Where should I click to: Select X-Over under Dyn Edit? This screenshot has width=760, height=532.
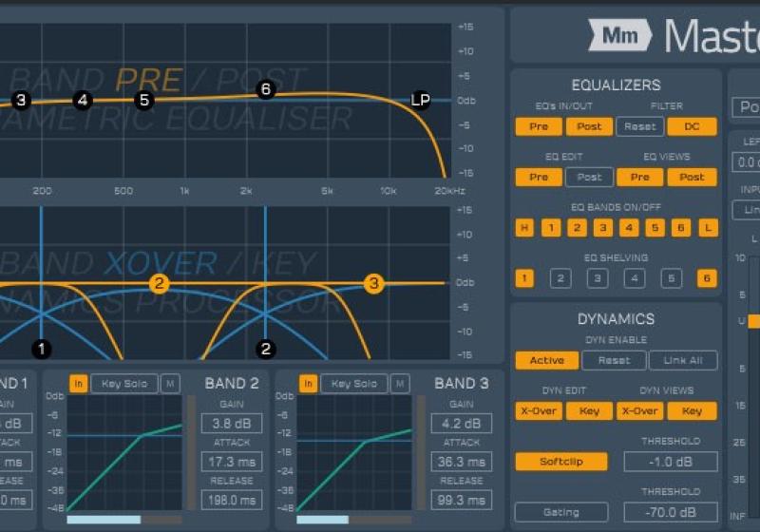click(x=539, y=411)
